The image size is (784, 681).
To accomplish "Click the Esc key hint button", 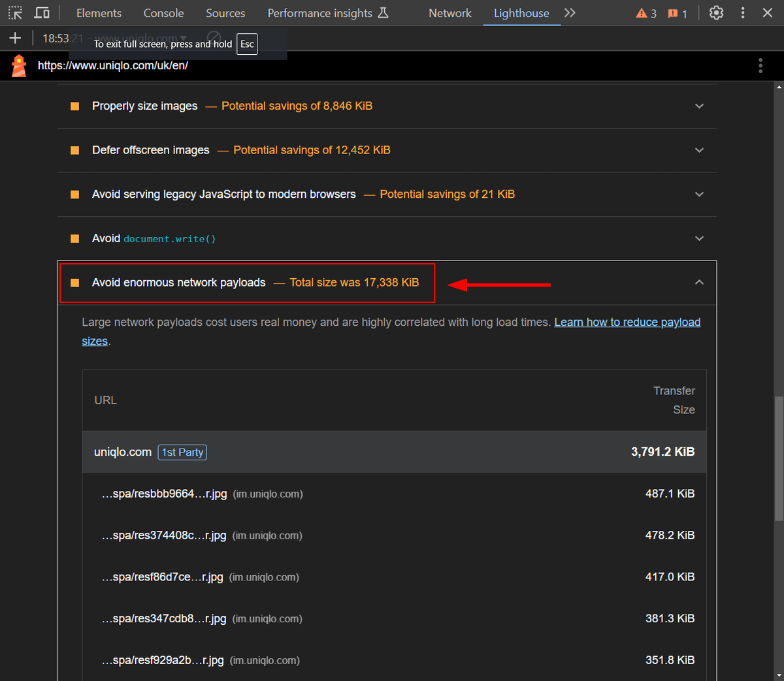I will pyautogui.click(x=247, y=44).
